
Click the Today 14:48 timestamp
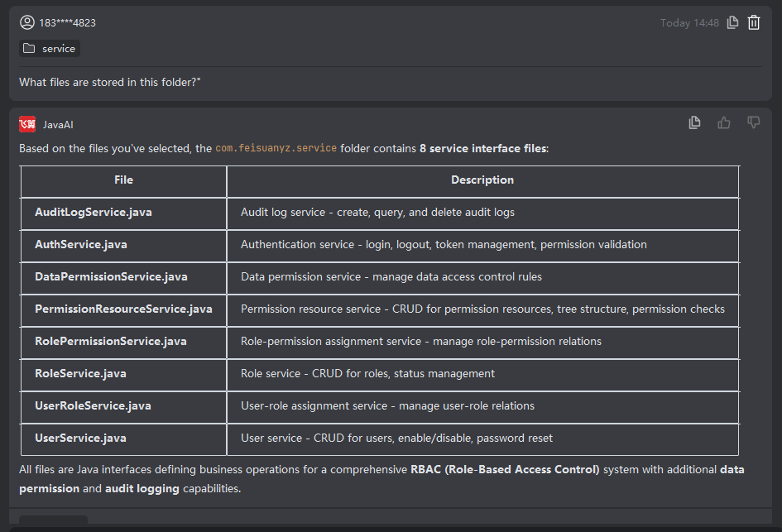pyautogui.click(x=689, y=23)
